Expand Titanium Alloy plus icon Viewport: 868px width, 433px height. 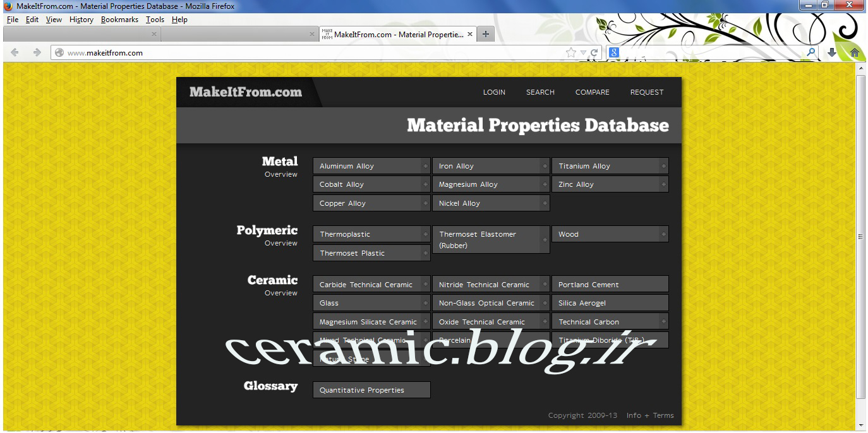click(663, 166)
